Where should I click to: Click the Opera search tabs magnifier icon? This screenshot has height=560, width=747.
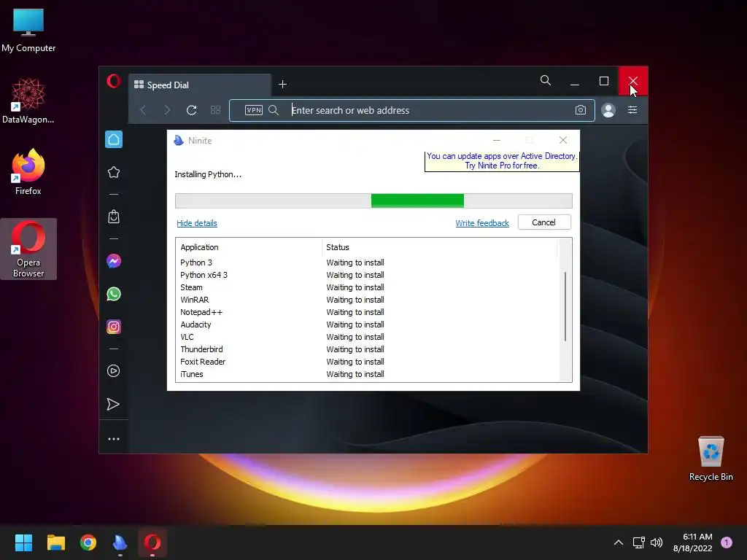[x=546, y=80]
